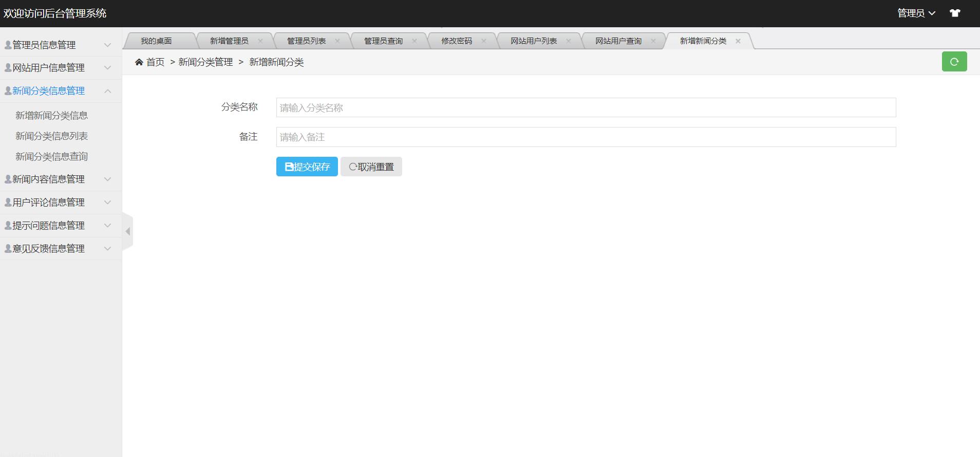Click 取消重置 button
Viewport: 980px width, 457px height.
pos(371,167)
